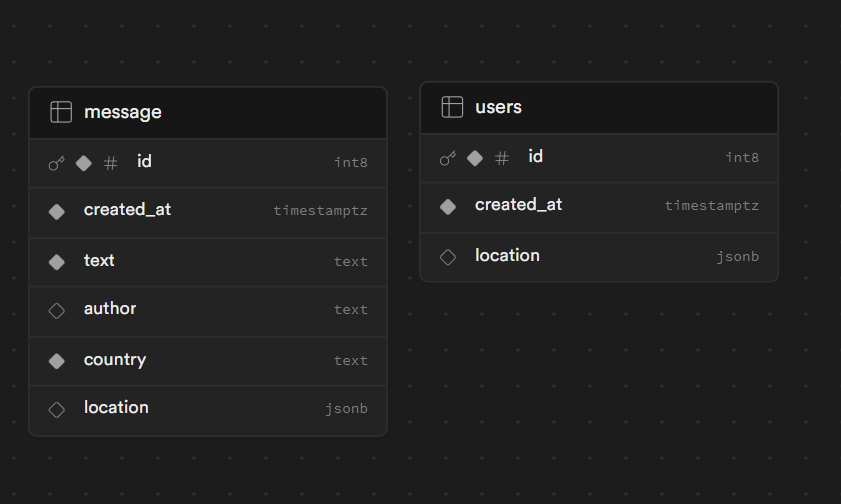Click the country column name
Viewport: 841px width, 504px height.
(115, 360)
